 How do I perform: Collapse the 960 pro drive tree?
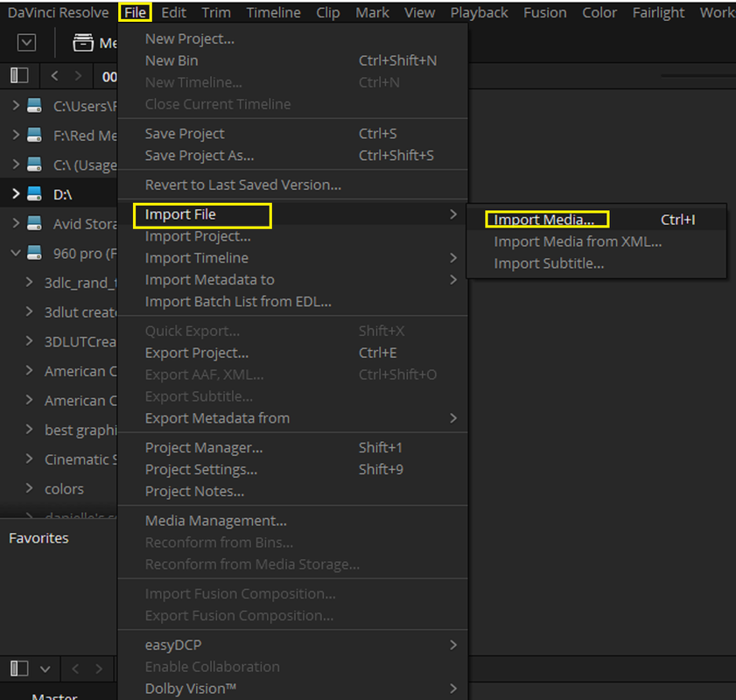click(x=16, y=253)
